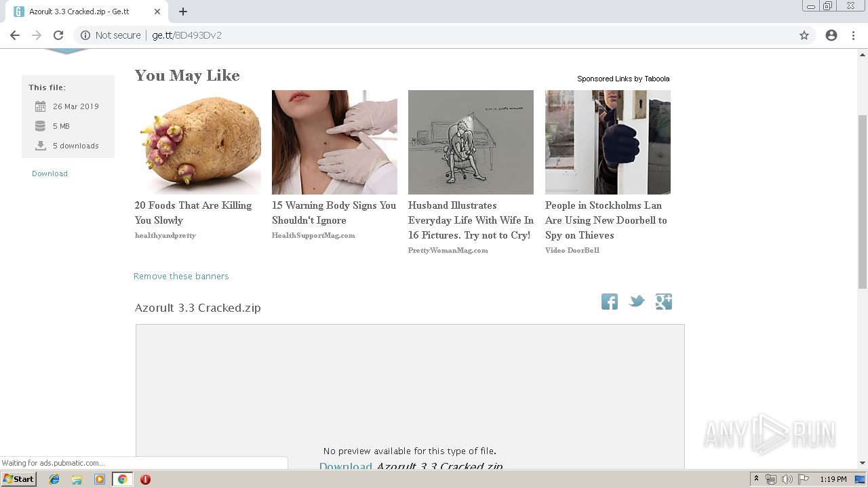Show hidden system tray icons
Image resolution: width=868 pixels, height=488 pixels.
756,479
